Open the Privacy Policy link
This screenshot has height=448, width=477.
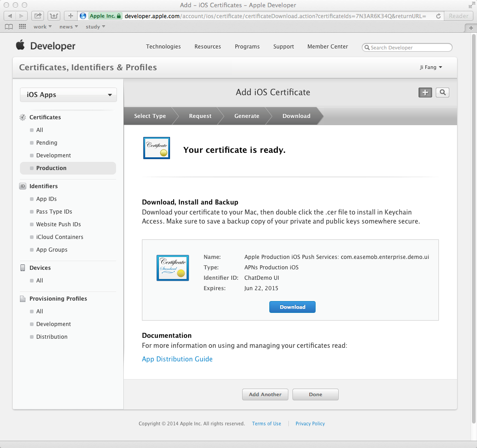310,424
